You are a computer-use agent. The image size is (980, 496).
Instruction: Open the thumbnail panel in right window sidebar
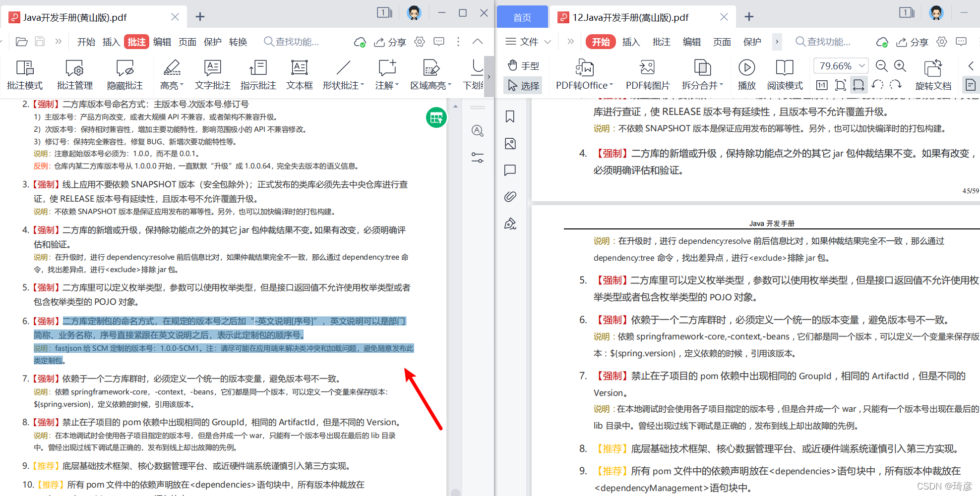[510, 144]
